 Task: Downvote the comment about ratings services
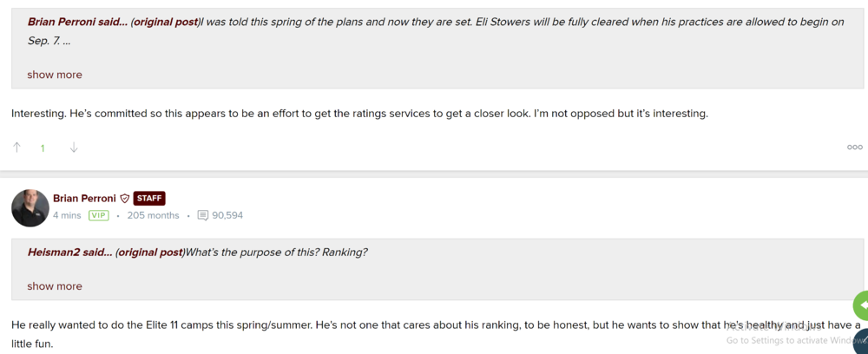point(74,147)
